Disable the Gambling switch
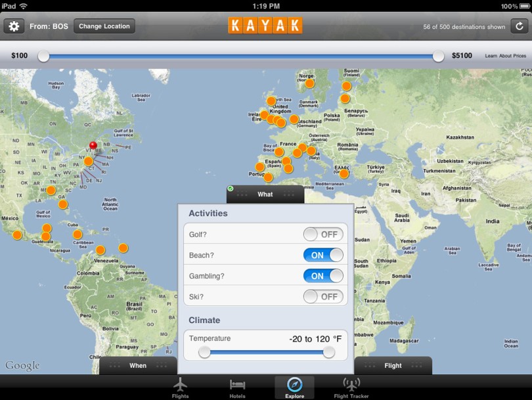 [x=323, y=276]
